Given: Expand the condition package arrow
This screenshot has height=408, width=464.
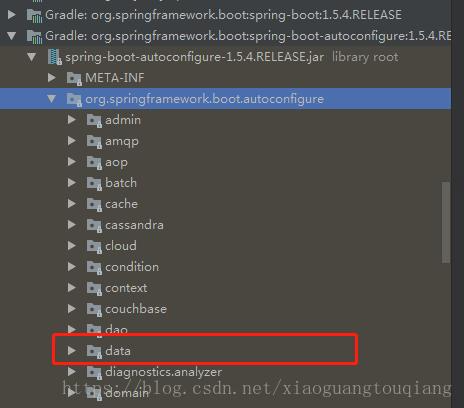Looking at the screenshot, I should 72,267.
